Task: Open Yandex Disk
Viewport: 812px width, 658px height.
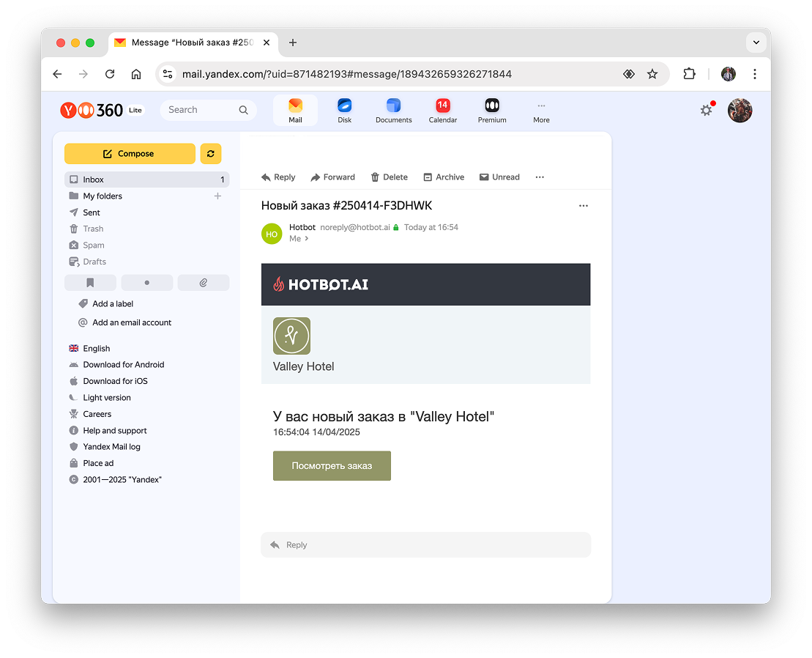Action: tap(344, 111)
